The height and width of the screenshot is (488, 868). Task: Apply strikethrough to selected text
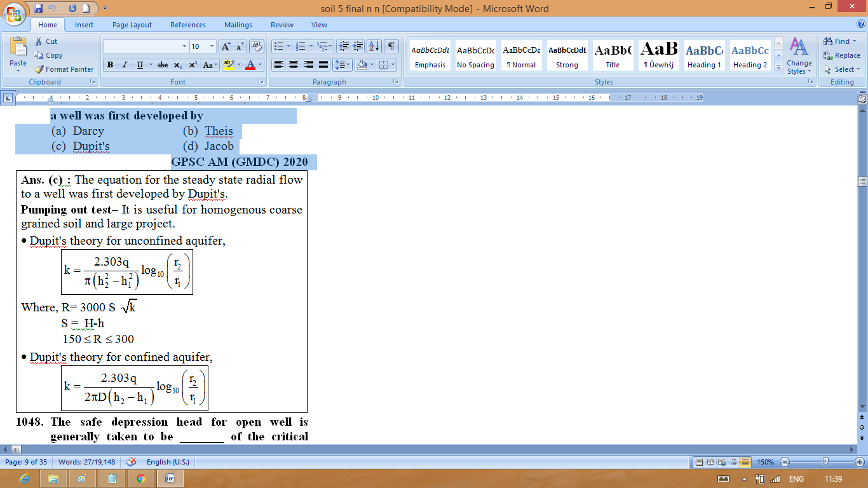click(x=163, y=65)
